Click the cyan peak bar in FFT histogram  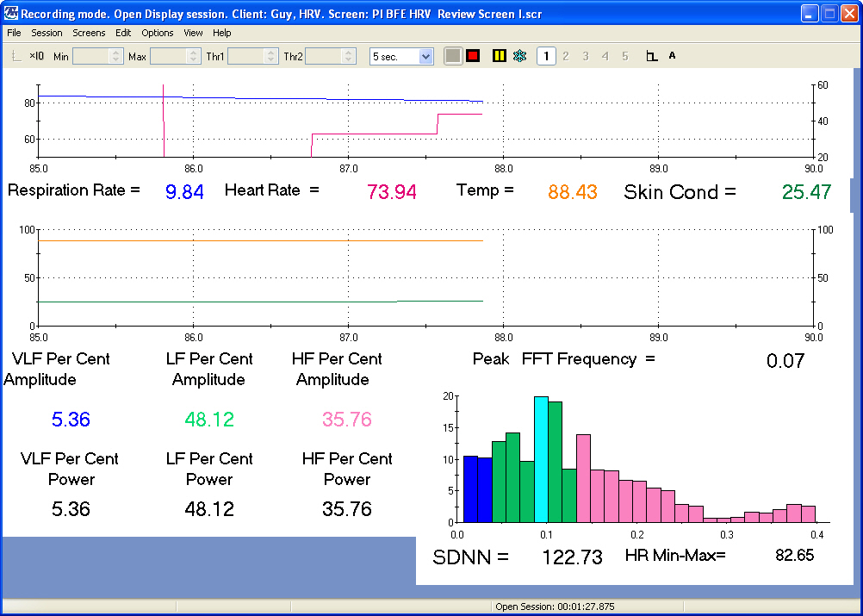pos(541,459)
